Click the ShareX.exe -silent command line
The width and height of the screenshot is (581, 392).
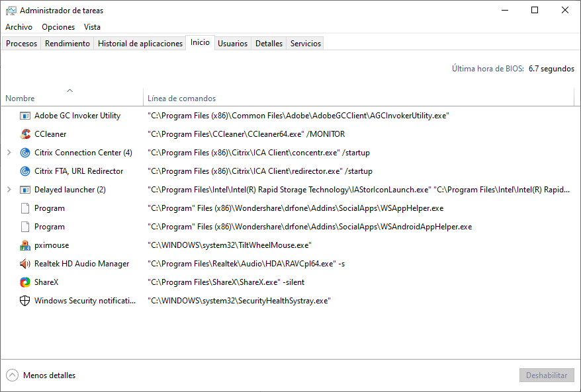tap(226, 282)
